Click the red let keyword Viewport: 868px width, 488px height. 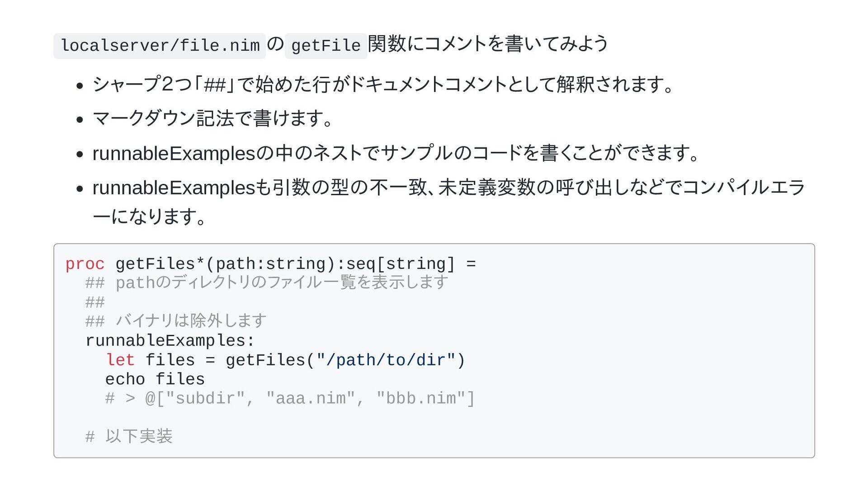tap(120, 360)
